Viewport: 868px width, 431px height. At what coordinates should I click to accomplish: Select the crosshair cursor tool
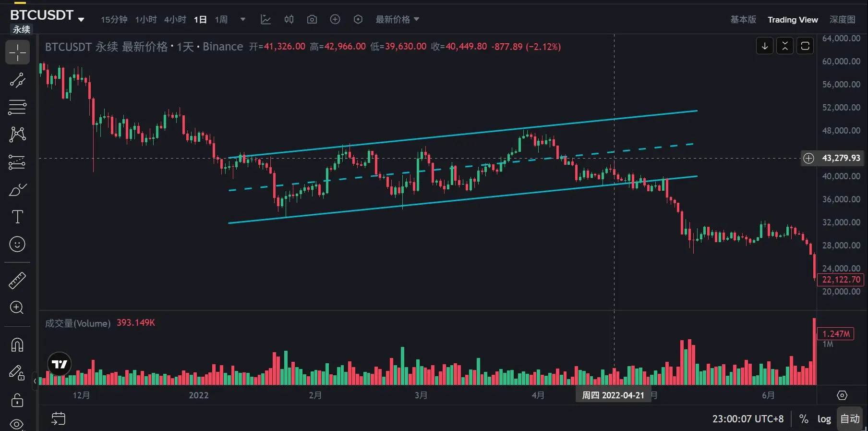[x=17, y=52]
